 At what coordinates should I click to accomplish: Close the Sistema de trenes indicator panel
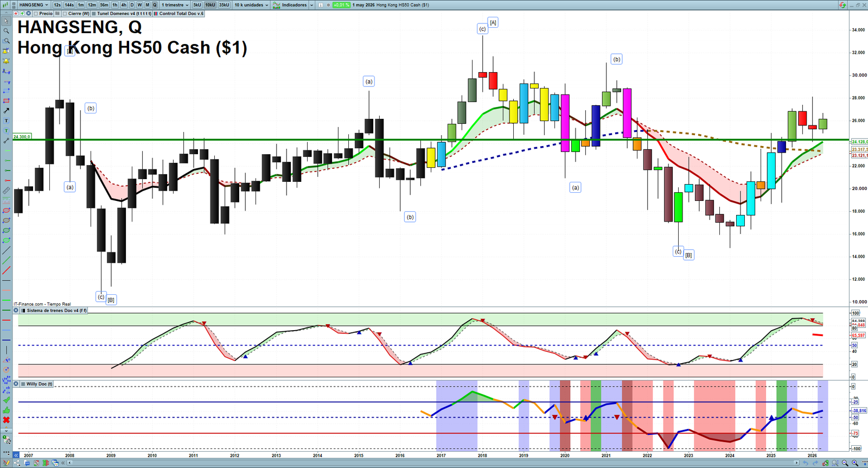[x=16, y=311]
